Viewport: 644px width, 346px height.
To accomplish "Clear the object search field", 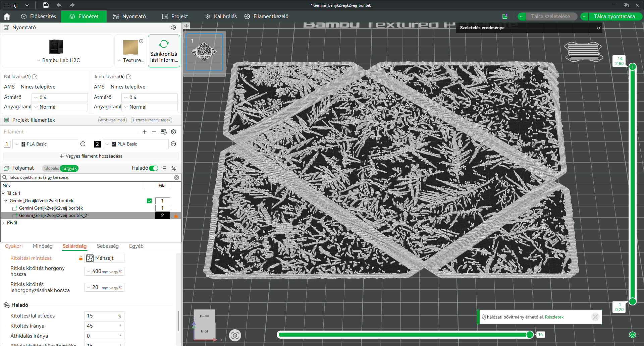I will tap(176, 177).
